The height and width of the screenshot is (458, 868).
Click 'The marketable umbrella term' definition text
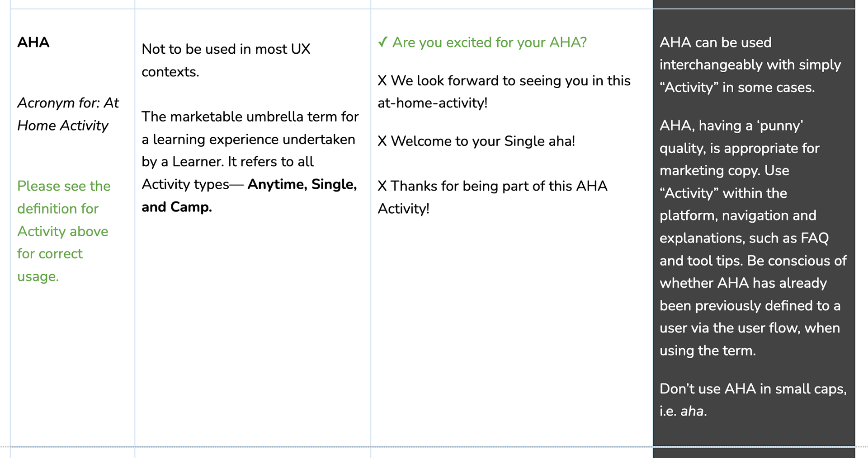pos(250,162)
